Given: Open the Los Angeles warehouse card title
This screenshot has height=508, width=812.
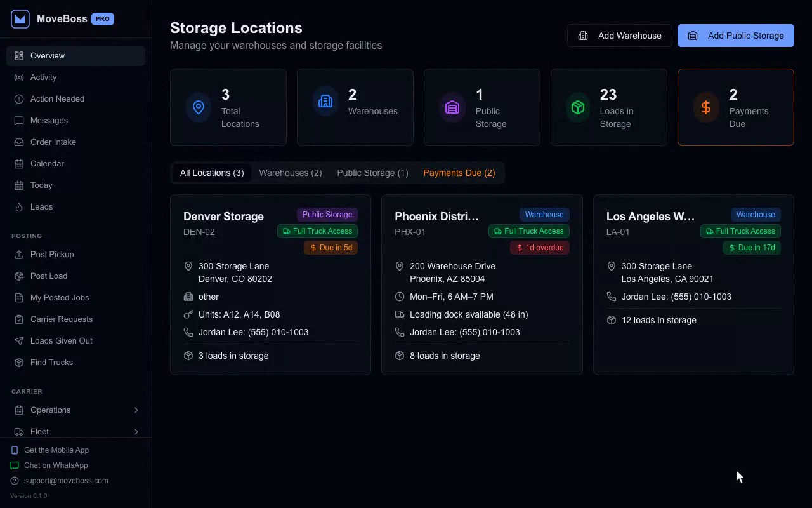Looking at the screenshot, I should (651, 217).
